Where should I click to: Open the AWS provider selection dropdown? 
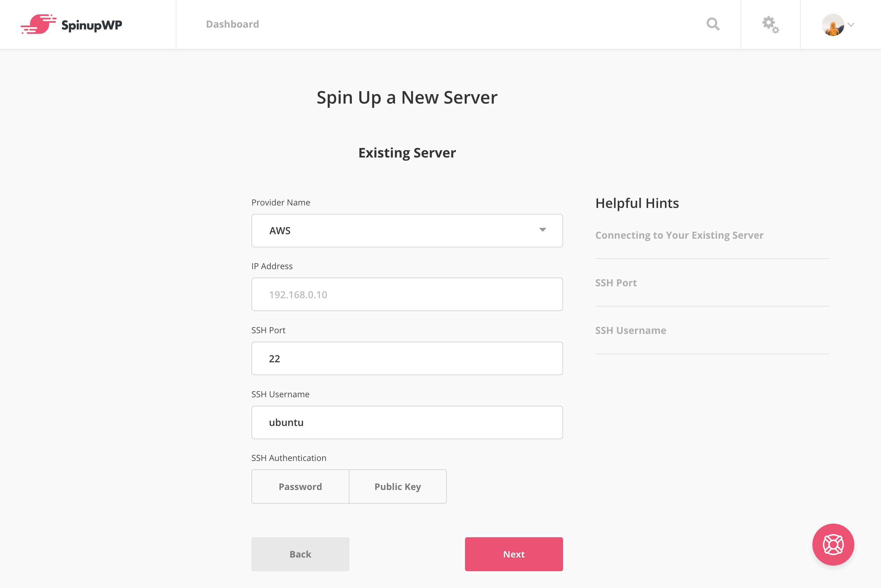tap(407, 230)
